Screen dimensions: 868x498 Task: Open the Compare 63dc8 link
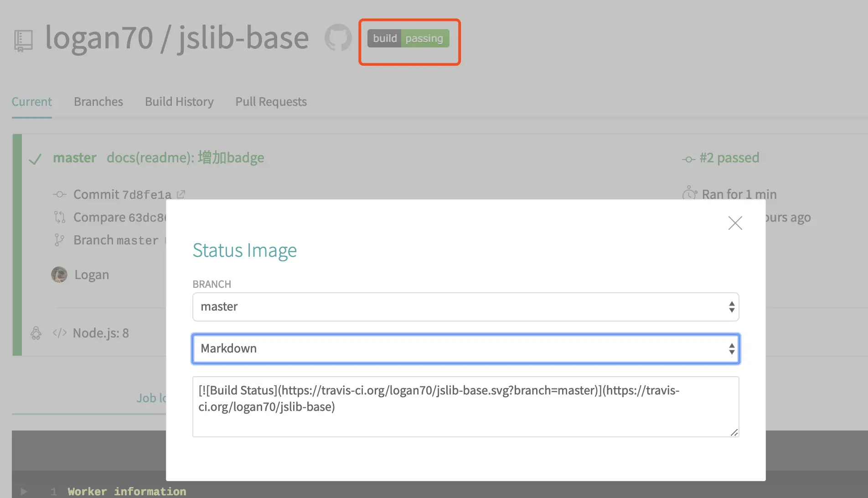(x=119, y=218)
